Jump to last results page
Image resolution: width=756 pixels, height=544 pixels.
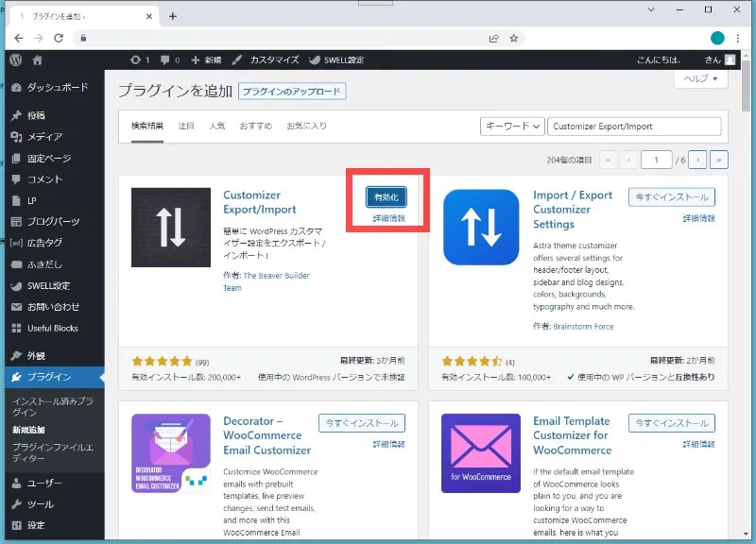point(719,160)
